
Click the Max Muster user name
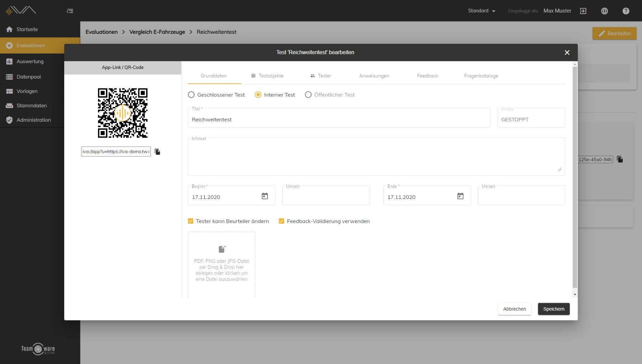click(557, 11)
